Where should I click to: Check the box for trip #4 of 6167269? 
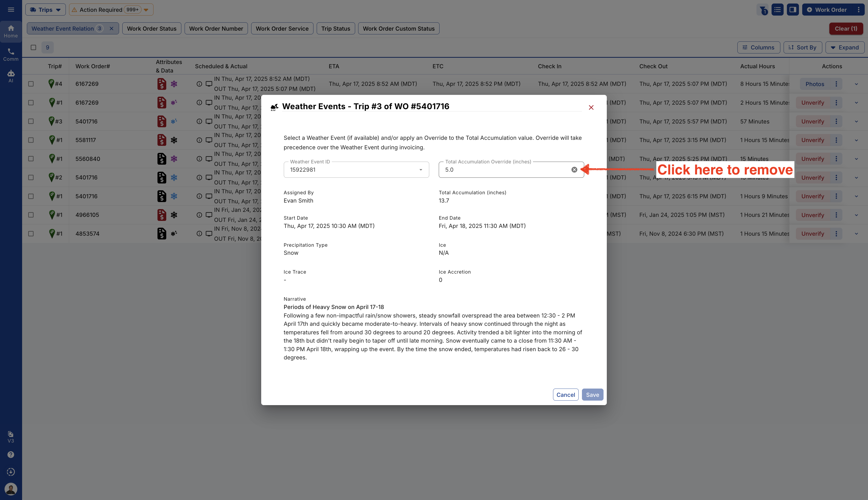tap(31, 84)
